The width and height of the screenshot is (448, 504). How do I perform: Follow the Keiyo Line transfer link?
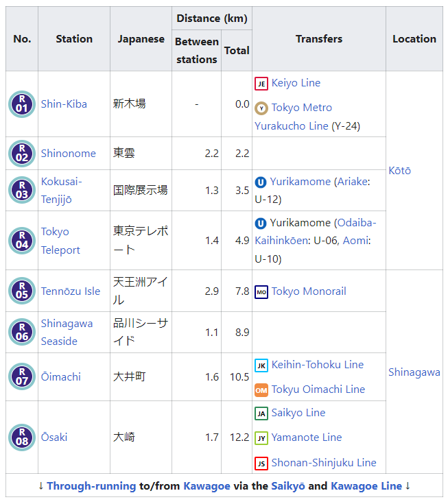(296, 83)
